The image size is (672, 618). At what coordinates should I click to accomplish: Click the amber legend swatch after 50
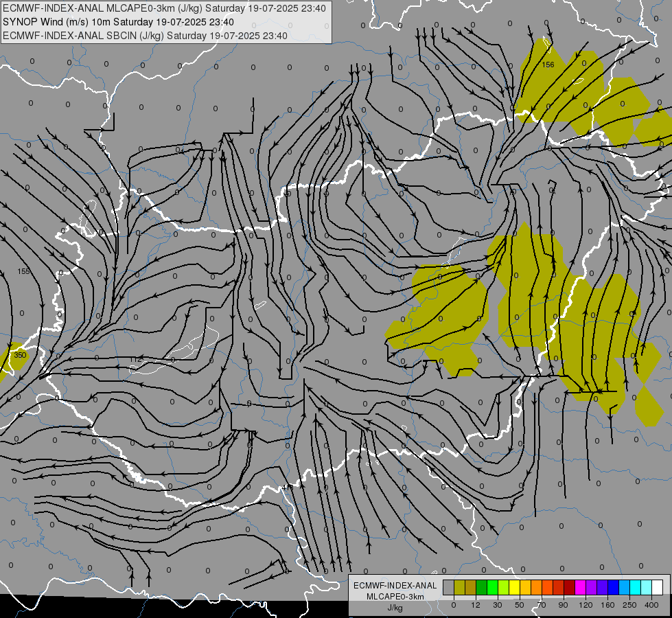pyautogui.click(x=526, y=587)
